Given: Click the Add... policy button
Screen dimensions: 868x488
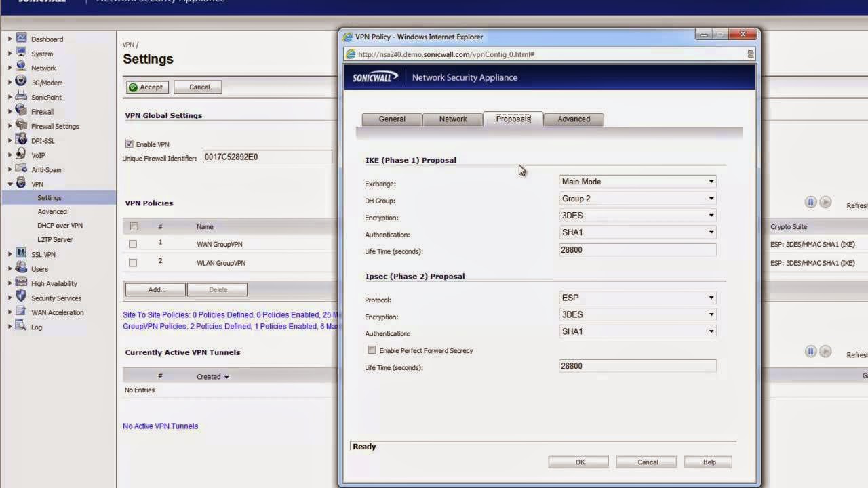Looking at the screenshot, I should point(155,289).
